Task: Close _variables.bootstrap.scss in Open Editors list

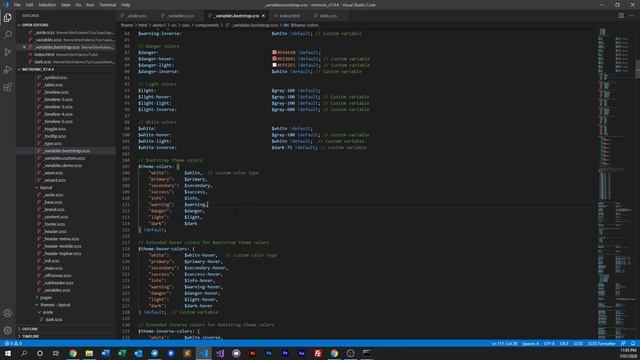Action: (24, 47)
